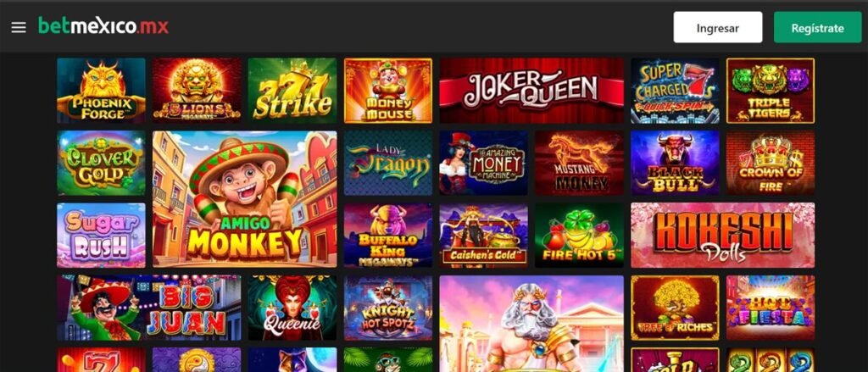868x372 pixels.
Task: Open the Clover Gold game
Action: tap(102, 163)
